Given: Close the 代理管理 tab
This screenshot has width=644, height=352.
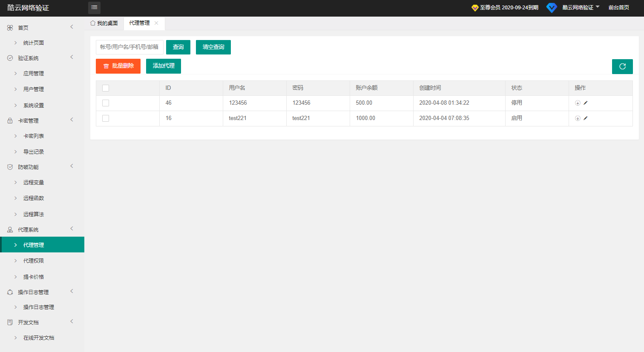Looking at the screenshot, I should tap(156, 23).
